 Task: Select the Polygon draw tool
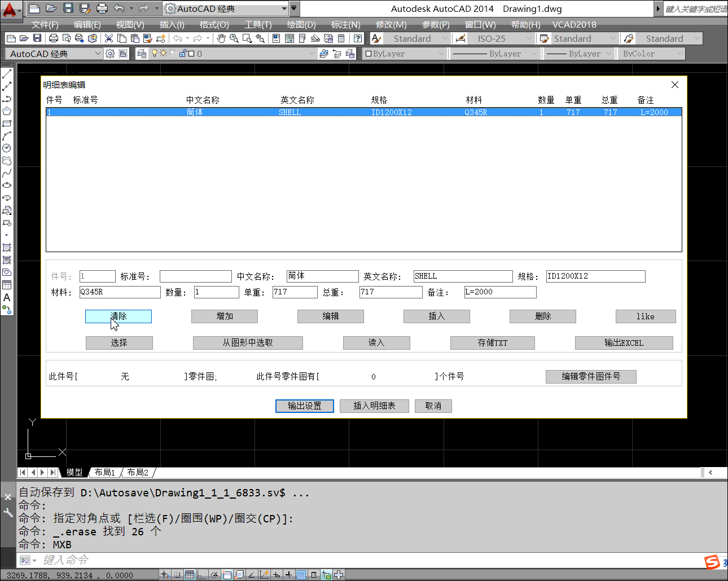(x=7, y=111)
